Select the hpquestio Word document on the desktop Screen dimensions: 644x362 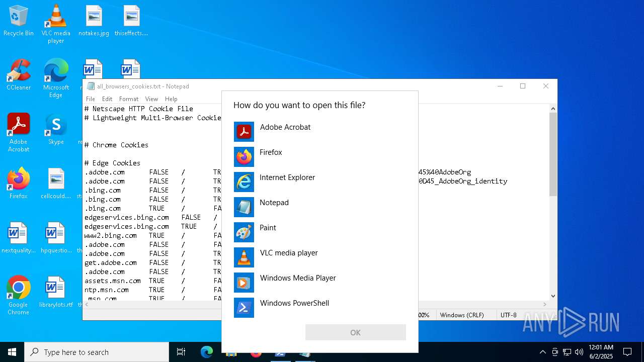56,238
